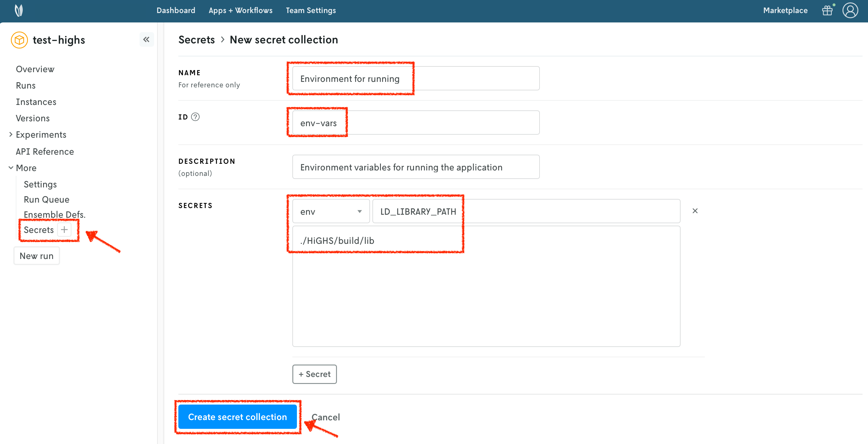Screen dimensions: 868x444
Task: Add another entry with + Secret button
Action: coord(314,374)
